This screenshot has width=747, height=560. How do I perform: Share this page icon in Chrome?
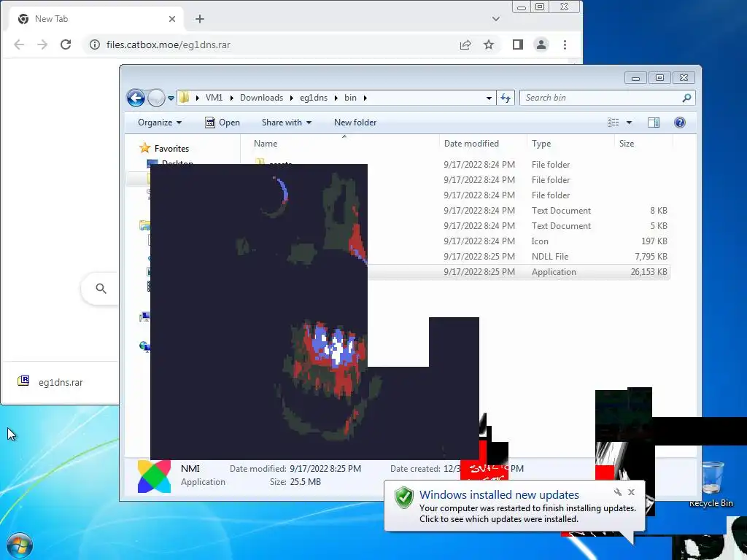[465, 44]
